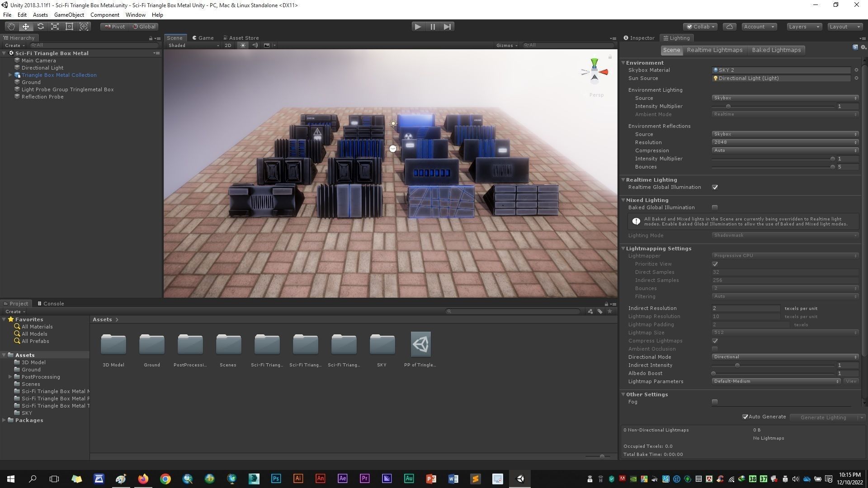Toggle scene lighting sun icon
The width and height of the screenshot is (868, 488).
[243, 45]
